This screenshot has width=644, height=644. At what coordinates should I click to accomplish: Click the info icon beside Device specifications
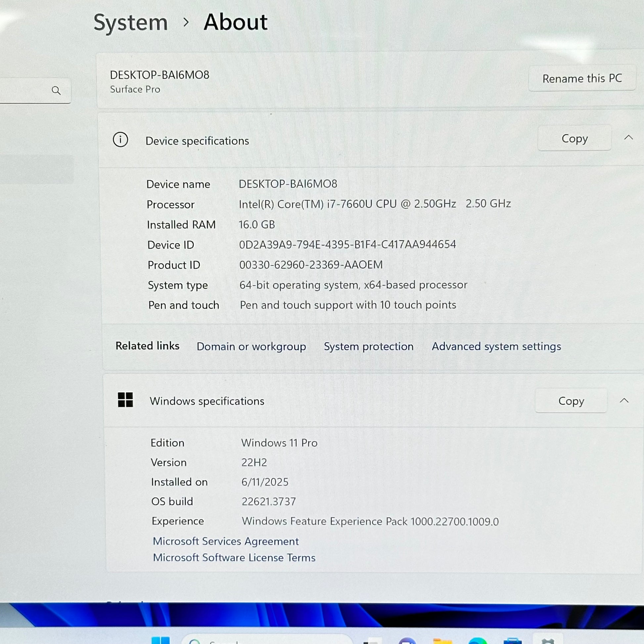coord(120,140)
